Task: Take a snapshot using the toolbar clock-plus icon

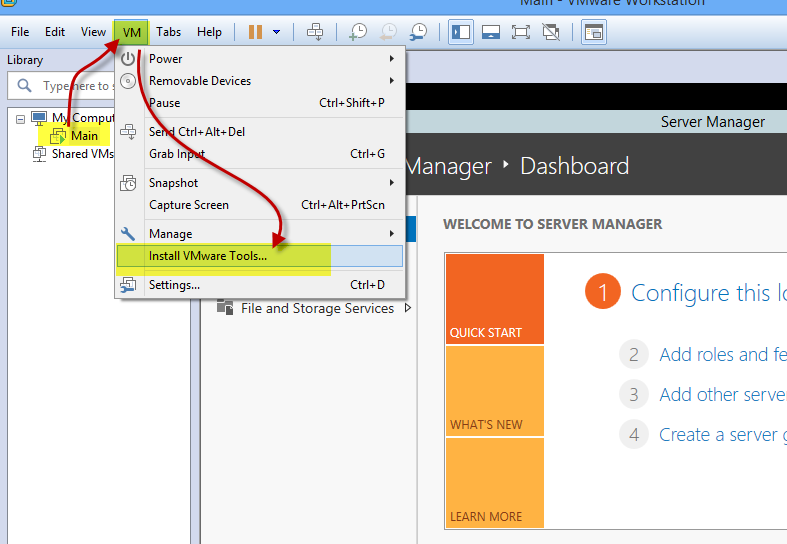Action: [x=358, y=32]
